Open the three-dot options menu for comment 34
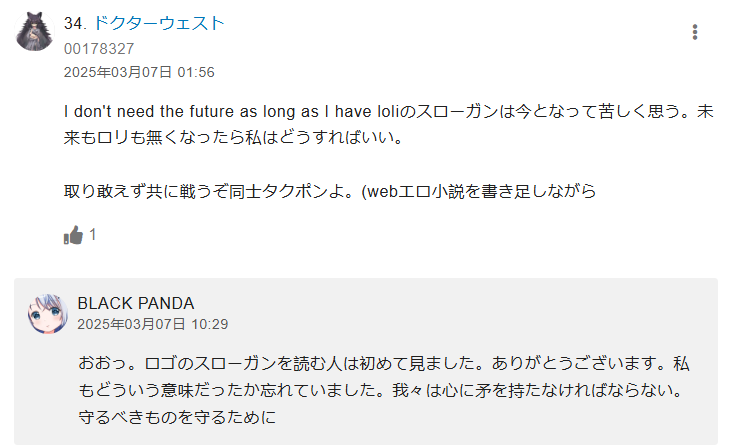The width and height of the screenshot is (736, 446). click(695, 32)
